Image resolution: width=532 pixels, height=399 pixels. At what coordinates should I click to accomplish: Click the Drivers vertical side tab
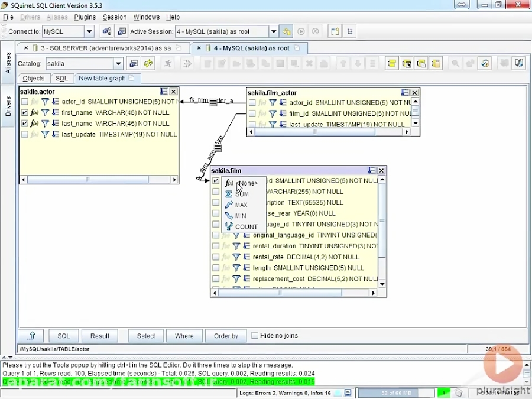[8, 106]
